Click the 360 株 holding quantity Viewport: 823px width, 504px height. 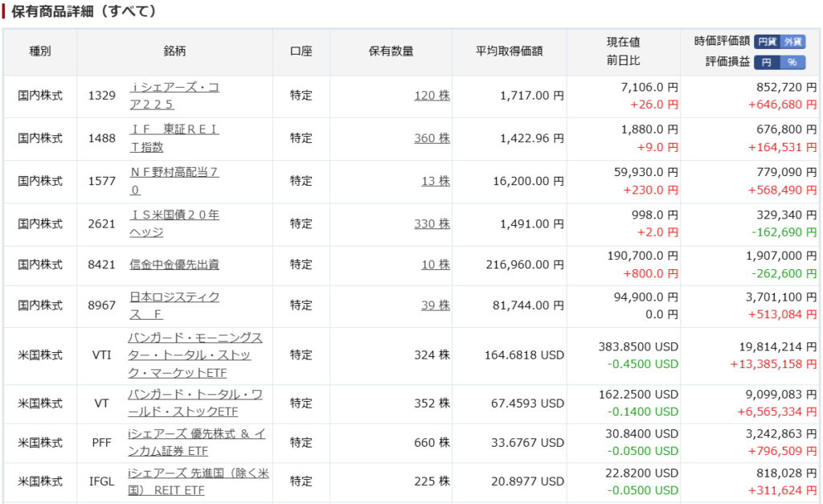click(432, 138)
